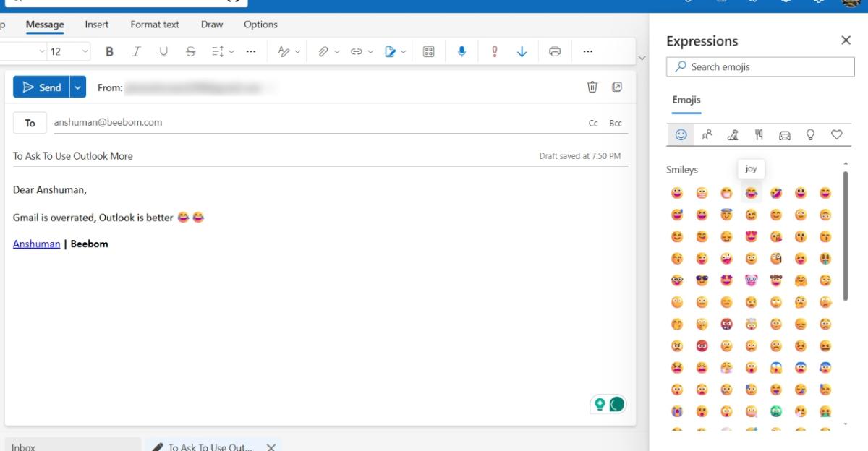This screenshot has height=451, width=868.
Task: Open the Send options dropdown arrow
Action: (x=78, y=87)
